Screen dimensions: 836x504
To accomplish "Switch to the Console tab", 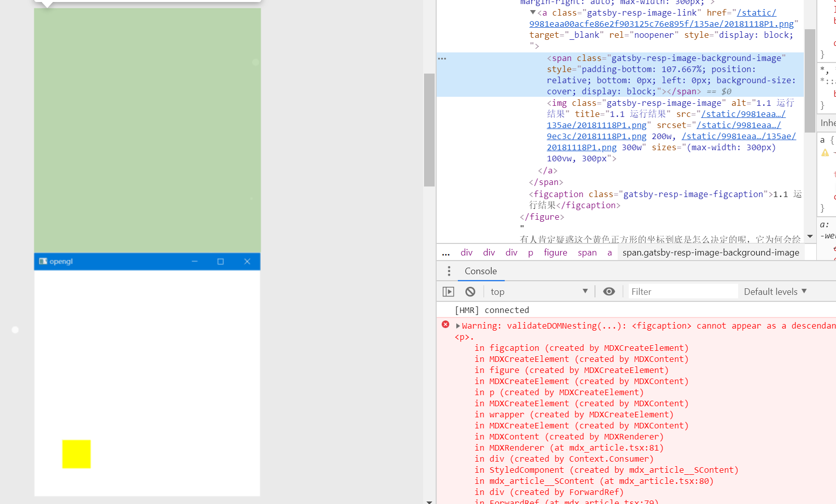I will [481, 271].
